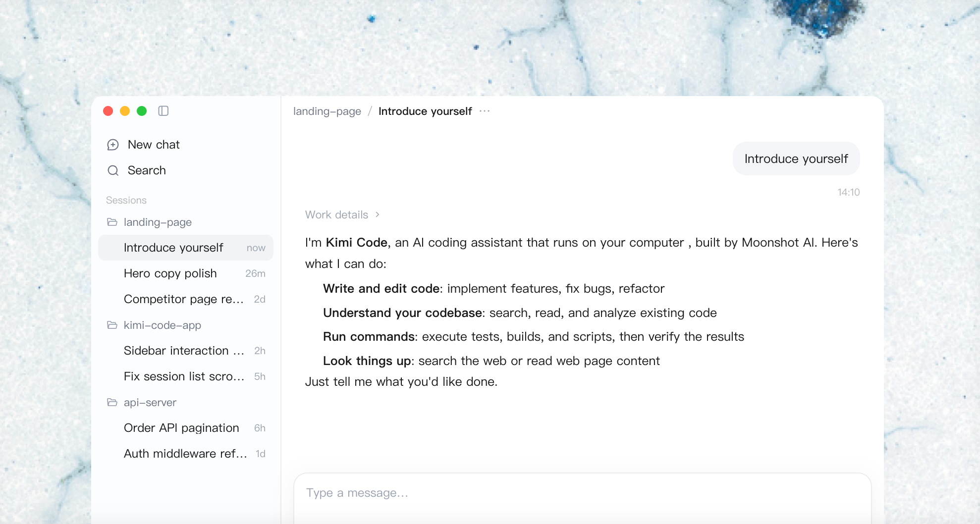Image resolution: width=980 pixels, height=524 pixels.
Task: Open the Hero copy polish session
Action: [x=186, y=273]
